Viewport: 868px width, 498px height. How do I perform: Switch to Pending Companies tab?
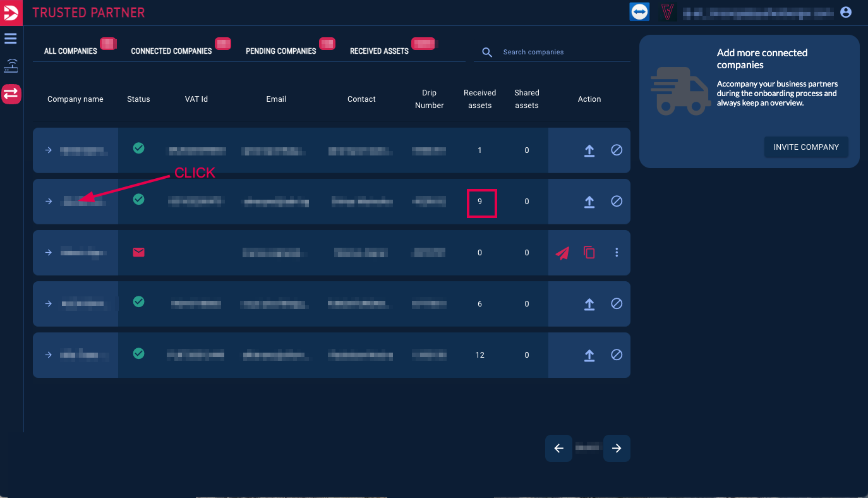280,51
